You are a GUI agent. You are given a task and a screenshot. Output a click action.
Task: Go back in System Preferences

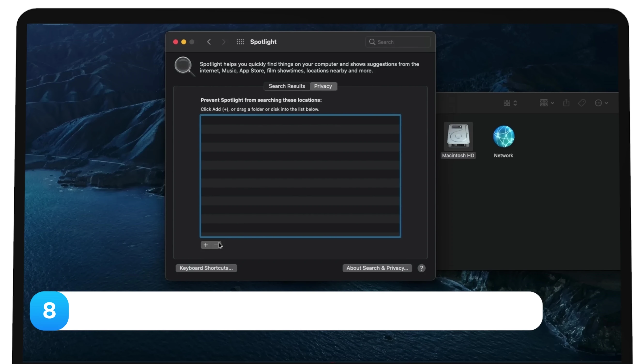point(209,42)
